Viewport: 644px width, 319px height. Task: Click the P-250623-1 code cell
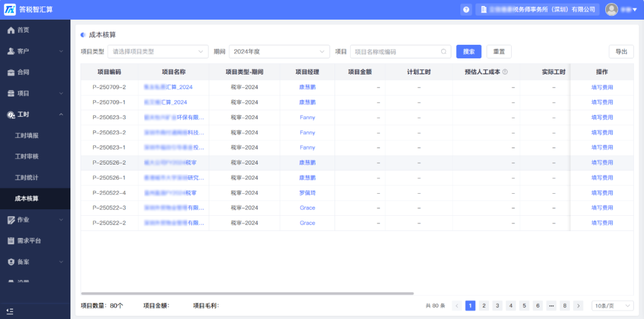point(109,147)
